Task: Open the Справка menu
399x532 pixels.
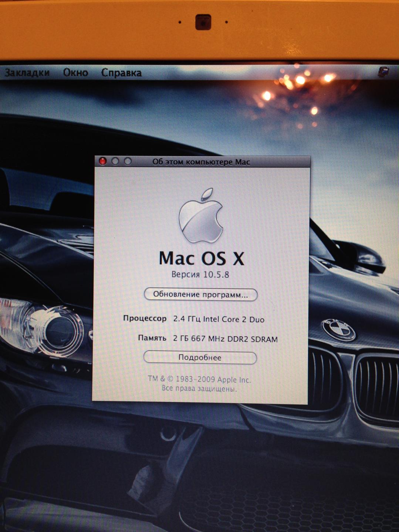Action: (x=121, y=73)
